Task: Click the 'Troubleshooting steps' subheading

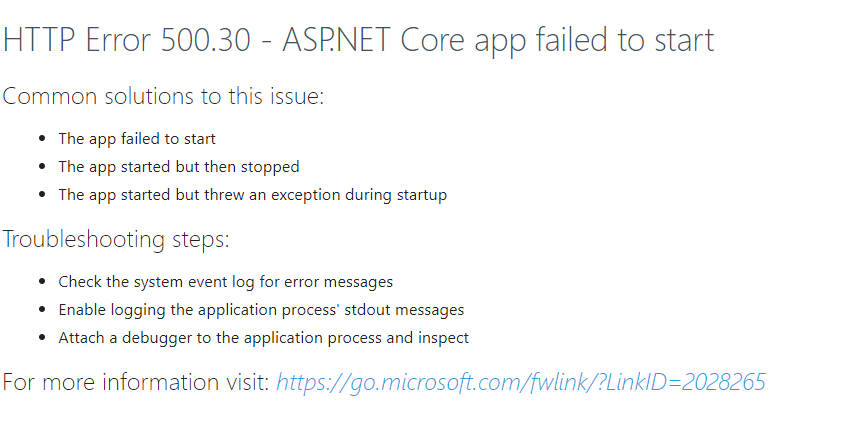Action: [x=116, y=239]
